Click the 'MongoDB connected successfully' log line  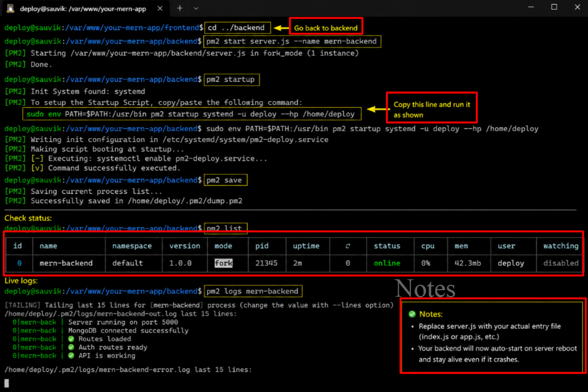click(x=128, y=330)
